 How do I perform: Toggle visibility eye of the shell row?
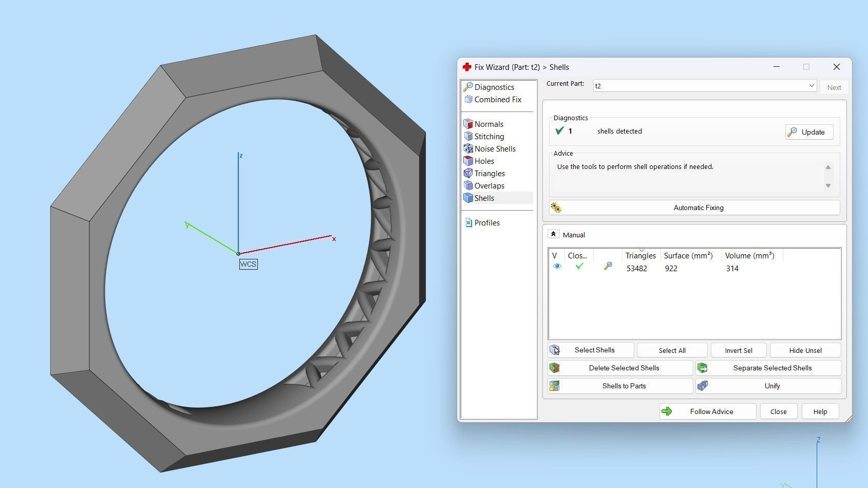tap(557, 267)
